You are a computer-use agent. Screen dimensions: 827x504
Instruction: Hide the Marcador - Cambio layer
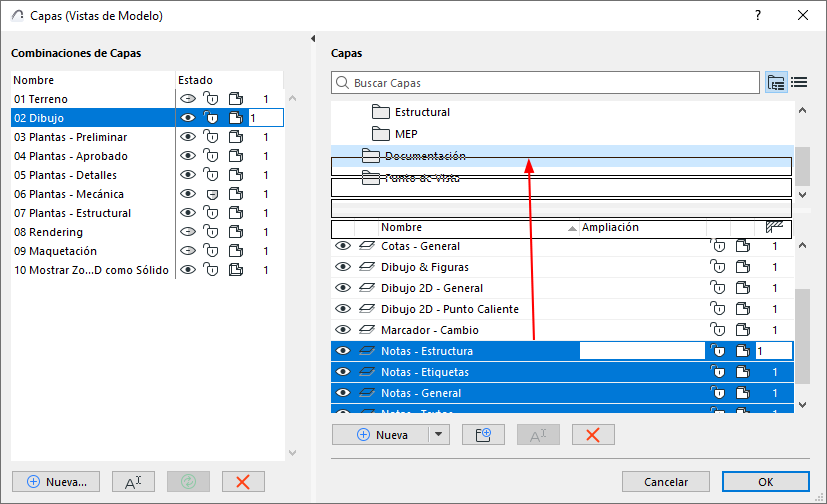[343, 330]
